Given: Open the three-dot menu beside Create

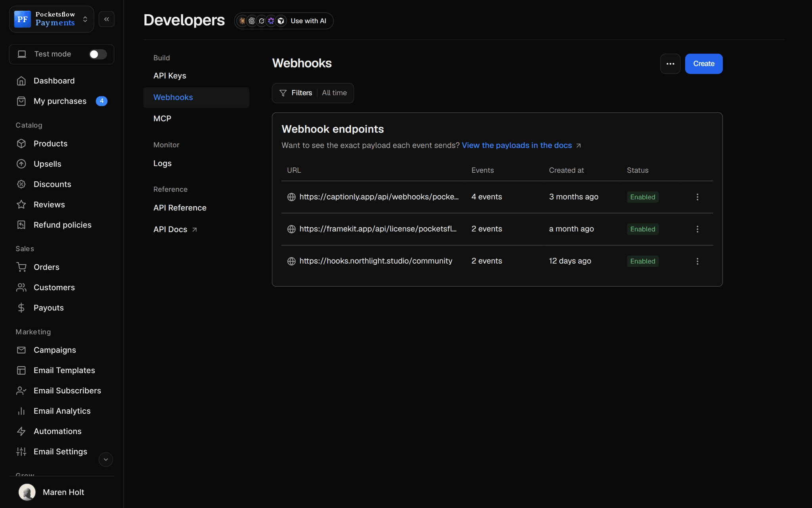Looking at the screenshot, I should 670,64.
